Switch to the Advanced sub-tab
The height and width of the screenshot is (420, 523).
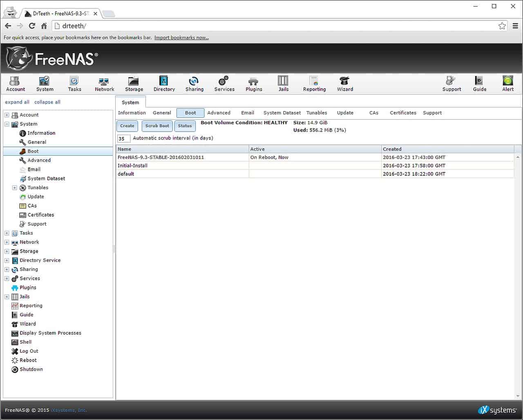coord(219,113)
